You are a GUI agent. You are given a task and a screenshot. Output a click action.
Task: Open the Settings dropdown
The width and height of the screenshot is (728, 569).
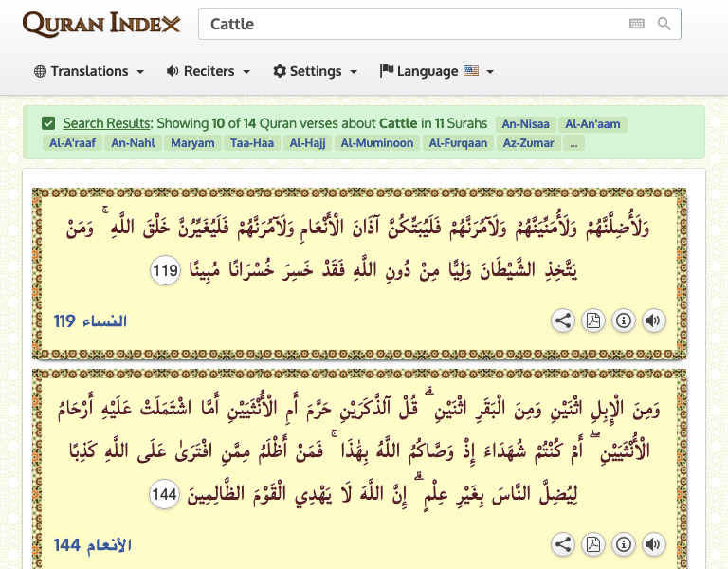(x=315, y=71)
